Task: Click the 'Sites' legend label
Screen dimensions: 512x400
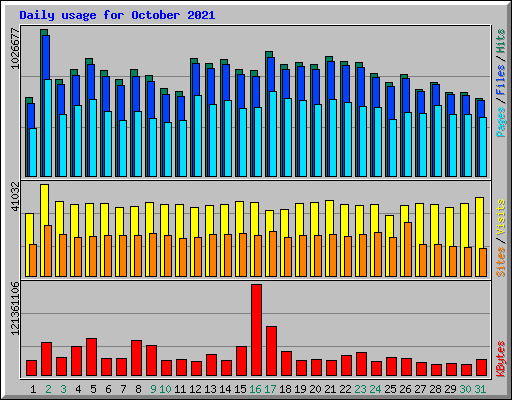Action: click(x=501, y=262)
